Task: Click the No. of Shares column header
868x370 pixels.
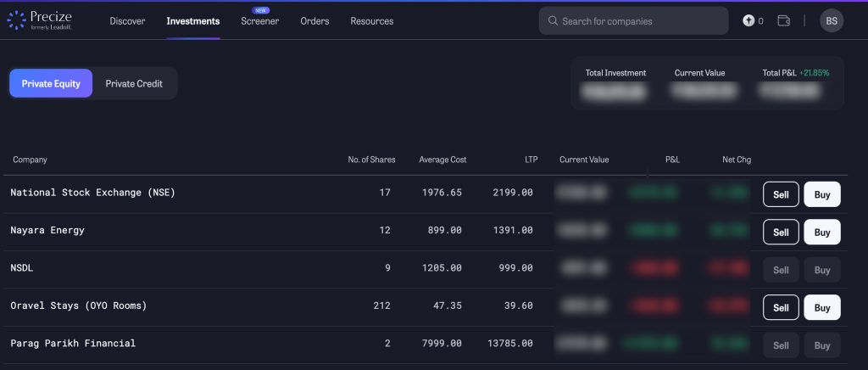Action: 371,160
